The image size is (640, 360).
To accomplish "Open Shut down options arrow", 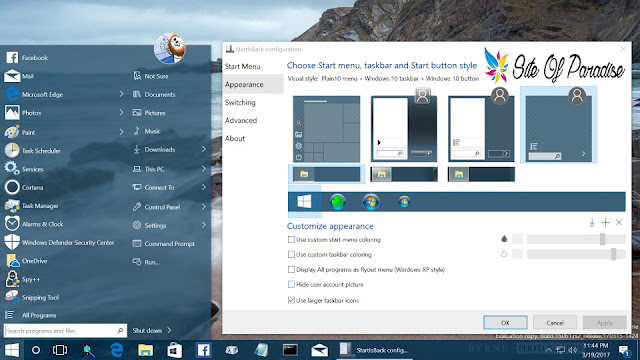I will [x=169, y=331].
